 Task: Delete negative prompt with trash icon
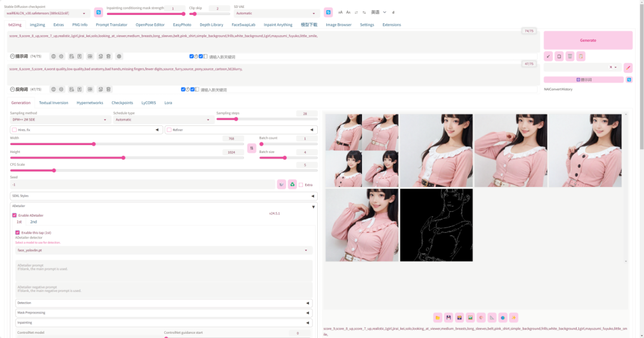coord(109,89)
